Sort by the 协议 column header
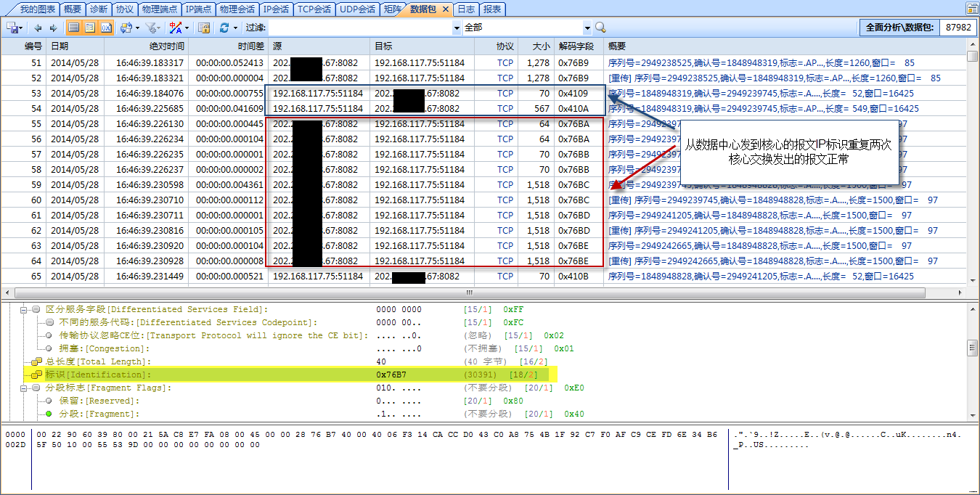Screen dimensions: 980x495 [x=505, y=46]
